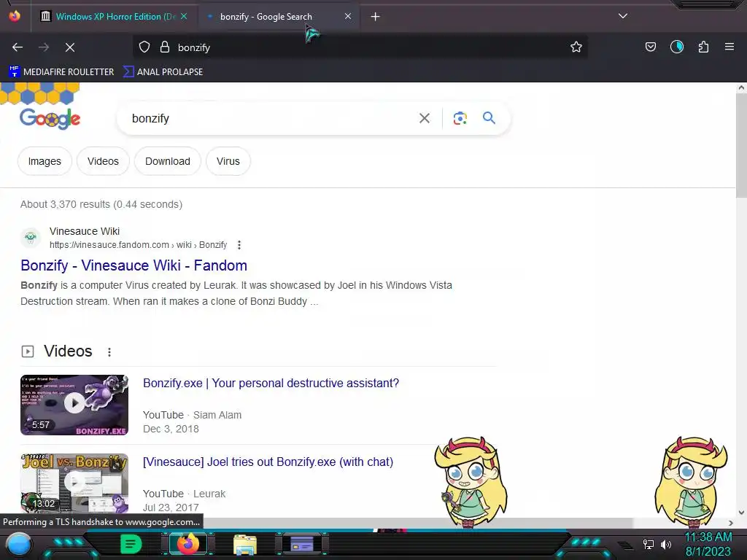Image resolution: width=747 pixels, height=560 pixels.
Task: Open a new tab
Action: (376, 17)
